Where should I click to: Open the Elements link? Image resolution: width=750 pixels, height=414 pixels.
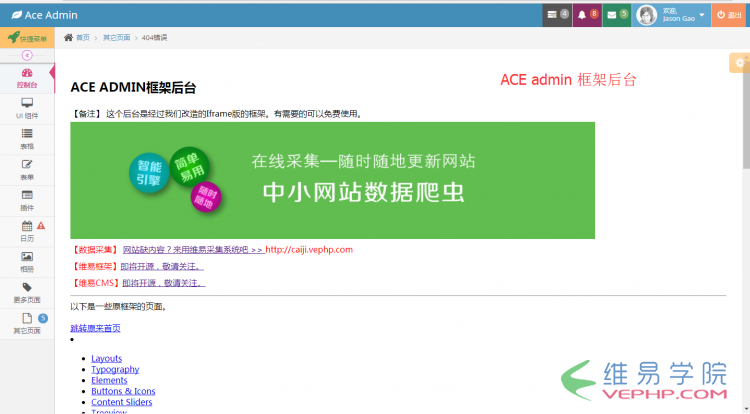109,381
